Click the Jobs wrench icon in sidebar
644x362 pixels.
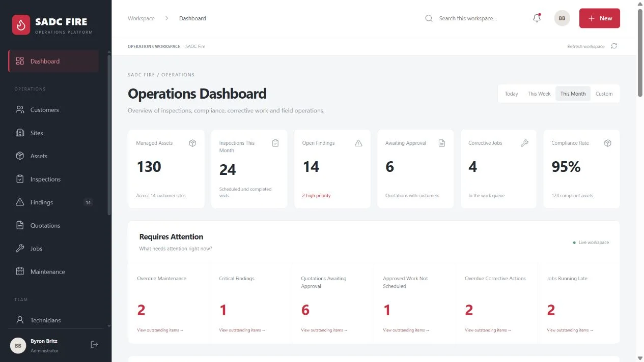pos(20,249)
